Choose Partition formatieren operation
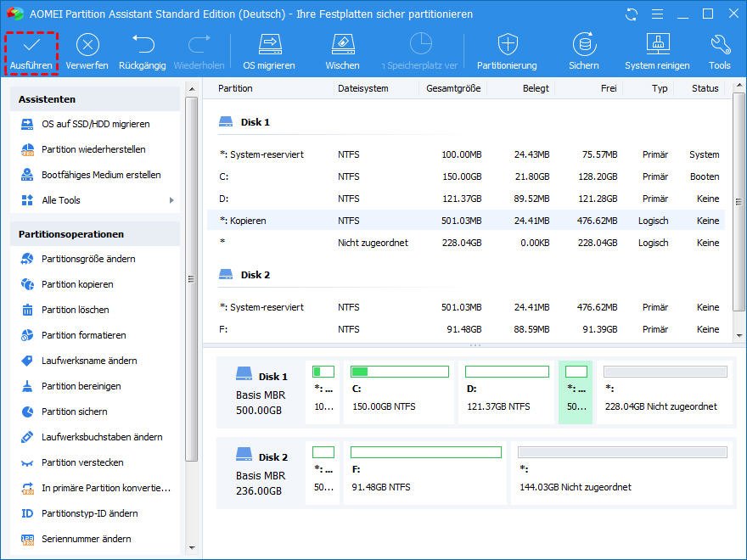 (83, 335)
